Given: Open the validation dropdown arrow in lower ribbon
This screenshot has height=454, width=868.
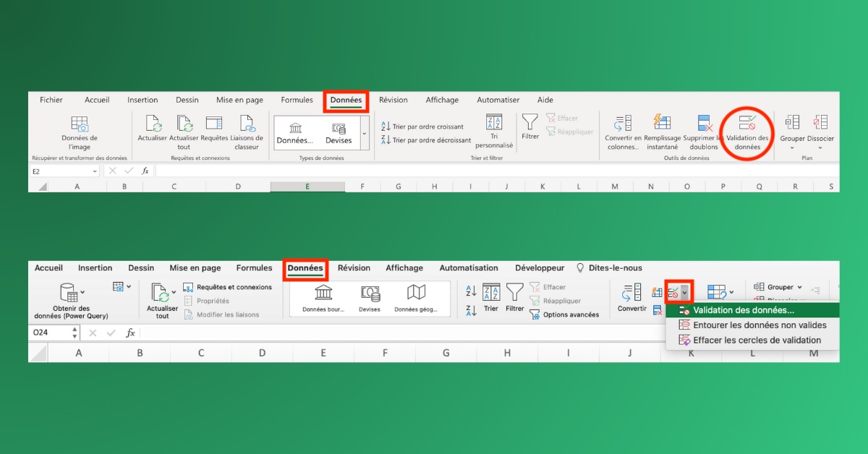Looking at the screenshot, I should coord(684,292).
